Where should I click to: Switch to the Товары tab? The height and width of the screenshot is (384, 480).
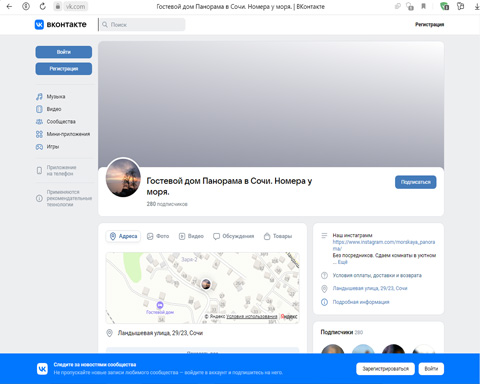(x=278, y=236)
